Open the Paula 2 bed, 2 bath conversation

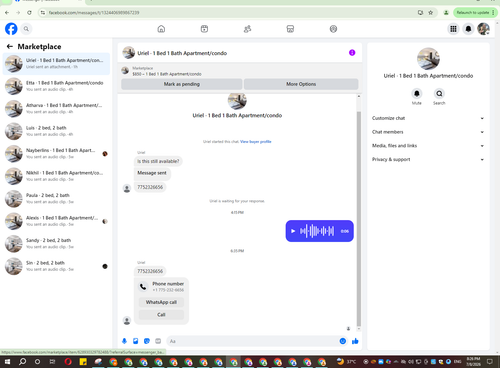tap(56, 199)
